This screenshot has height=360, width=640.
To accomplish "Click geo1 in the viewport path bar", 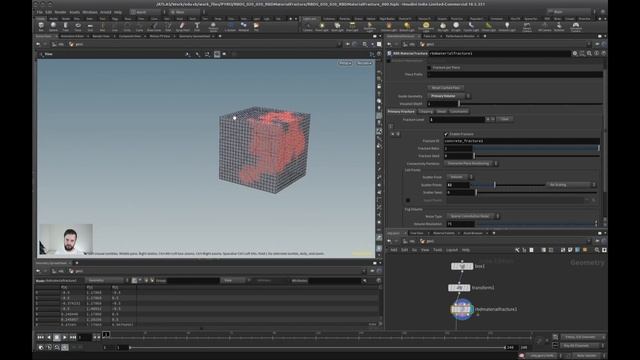I will click(76, 44).
